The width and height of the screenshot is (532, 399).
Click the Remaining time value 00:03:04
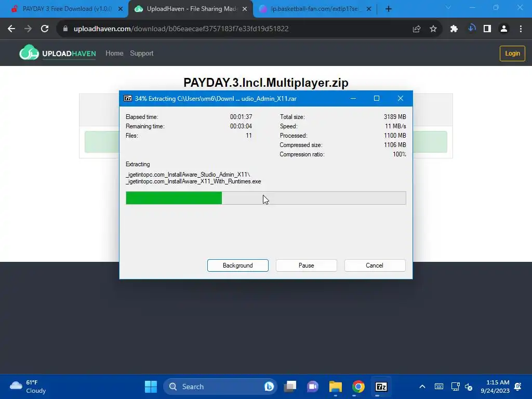tap(241, 126)
